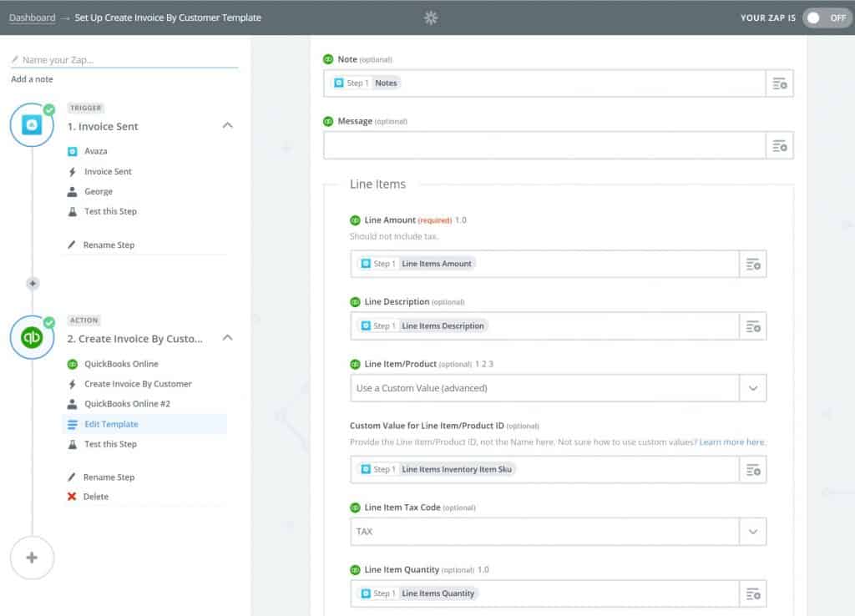Click the large add step plus button

pyautogui.click(x=32, y=558)
